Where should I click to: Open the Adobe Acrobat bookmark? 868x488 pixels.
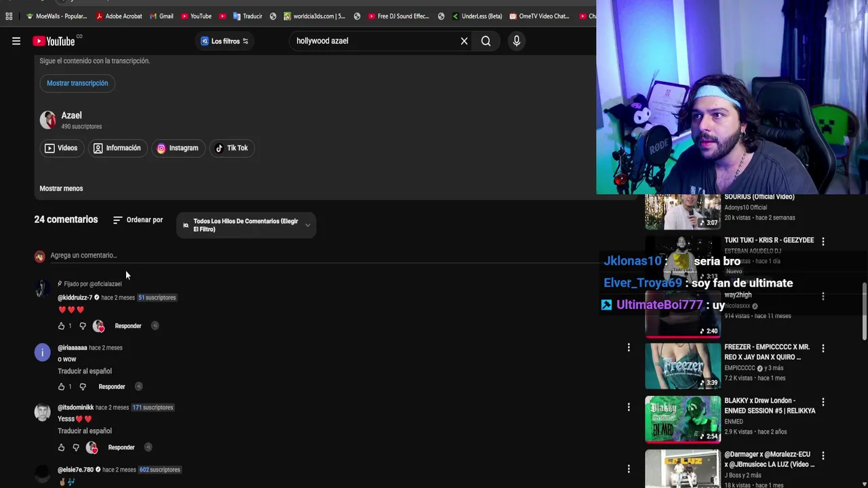click(x=119, y=16)
